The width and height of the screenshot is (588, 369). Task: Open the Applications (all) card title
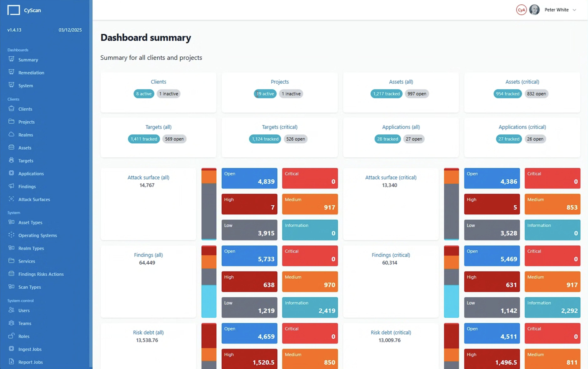pyautogui.click(x=401, y=127)
